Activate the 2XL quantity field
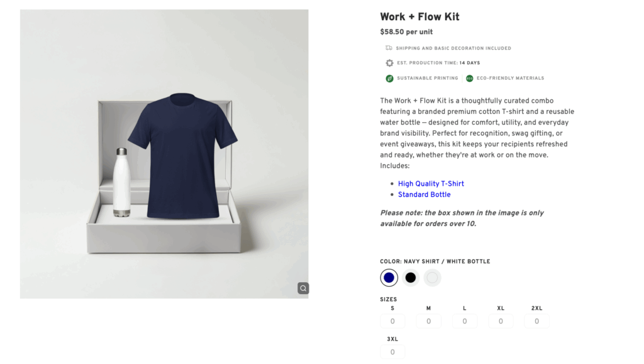This screenshot has height=364, width=644. tap(536, 321)
